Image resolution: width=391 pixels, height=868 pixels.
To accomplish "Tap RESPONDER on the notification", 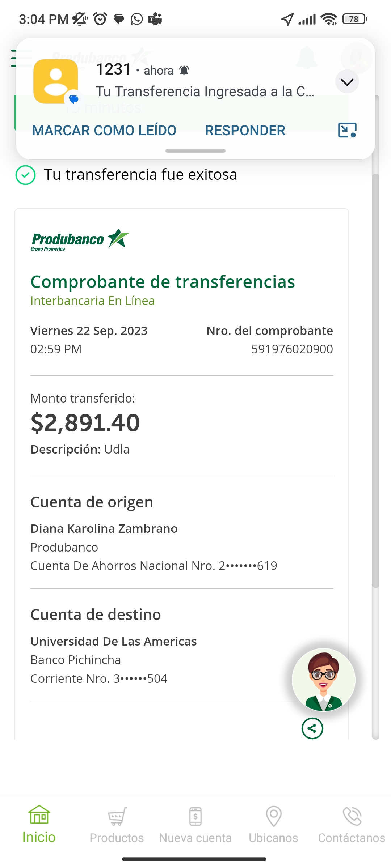I will click(245, 131).
